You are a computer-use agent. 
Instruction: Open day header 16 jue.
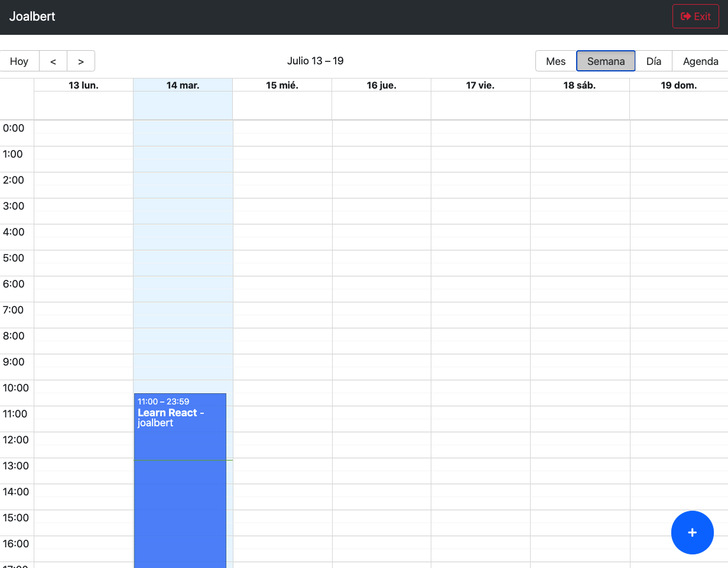[382, 85]
